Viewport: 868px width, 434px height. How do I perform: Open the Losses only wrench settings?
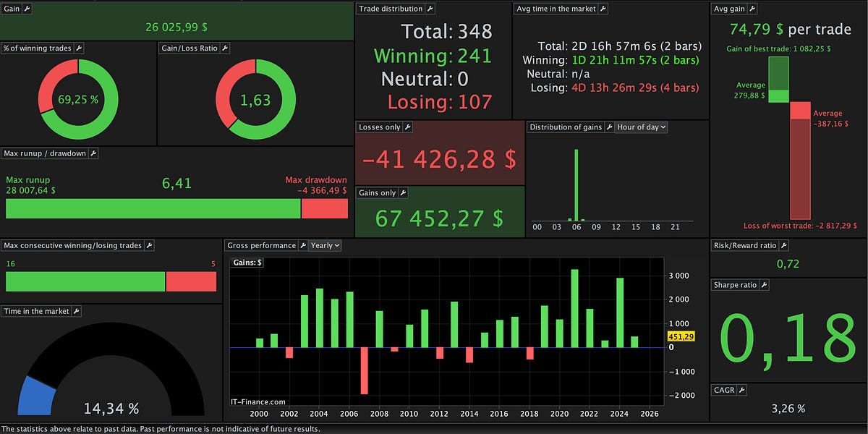pos(408,127)
